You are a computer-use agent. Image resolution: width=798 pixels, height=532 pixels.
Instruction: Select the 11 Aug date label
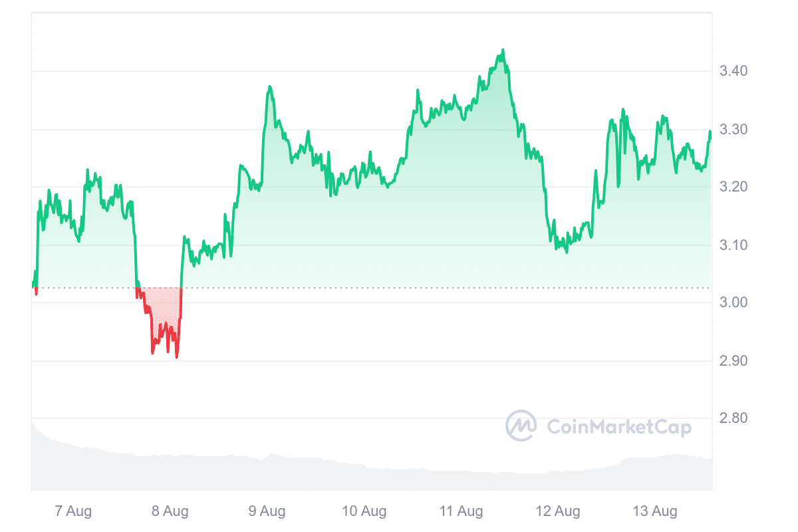click(461, 511)
